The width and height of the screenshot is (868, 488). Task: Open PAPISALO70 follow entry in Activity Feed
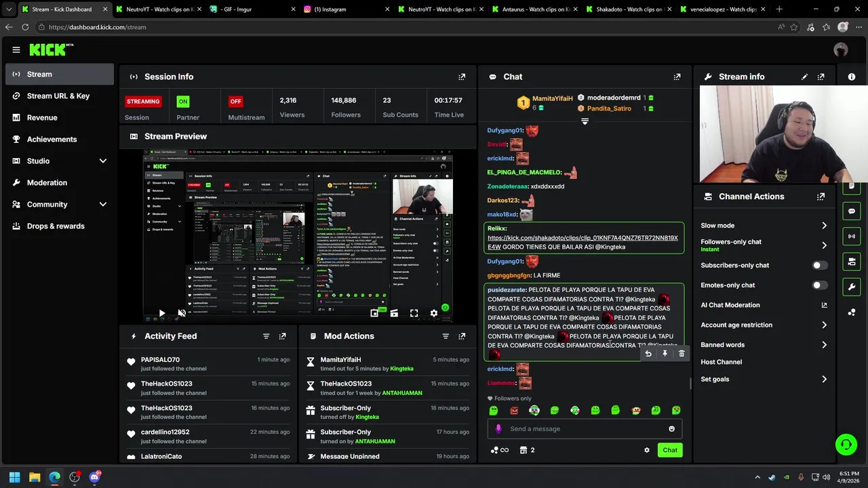point(210,364)
